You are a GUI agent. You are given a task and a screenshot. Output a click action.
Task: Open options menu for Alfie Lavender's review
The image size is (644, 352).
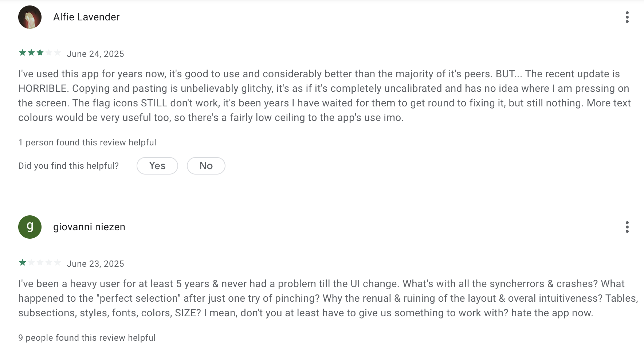[x=627, y=17]
